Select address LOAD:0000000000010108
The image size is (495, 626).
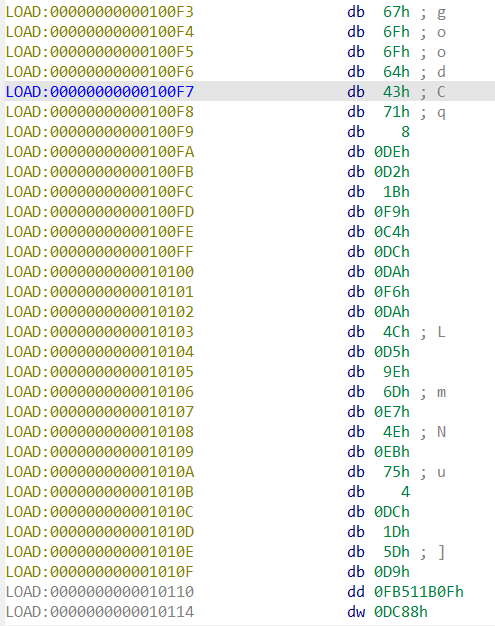tap(100, 432)
